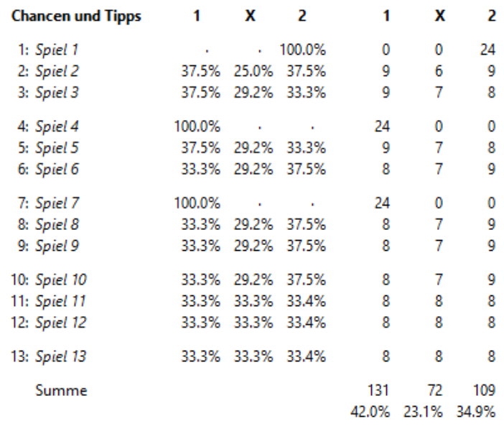This screenshot has width=504, height=429.
Task: Click the Spiel 10 row label
Action: tap(61, 280)
